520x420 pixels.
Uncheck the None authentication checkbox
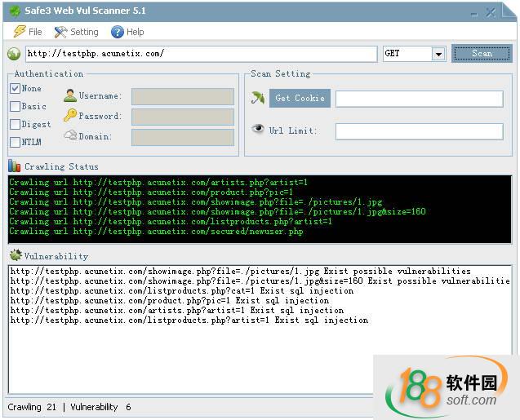click(x=16, y=88)
